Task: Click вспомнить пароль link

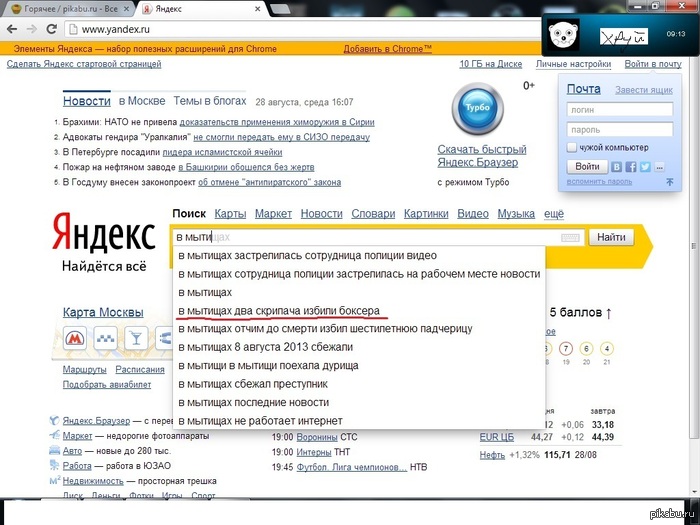Action: point(599,182)
